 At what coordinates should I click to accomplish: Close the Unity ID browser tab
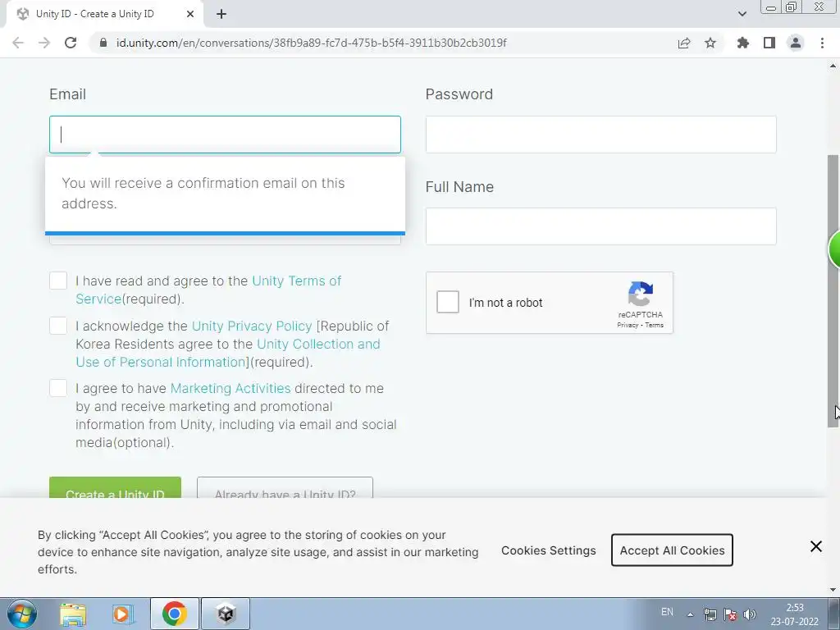tap(190, 14)
